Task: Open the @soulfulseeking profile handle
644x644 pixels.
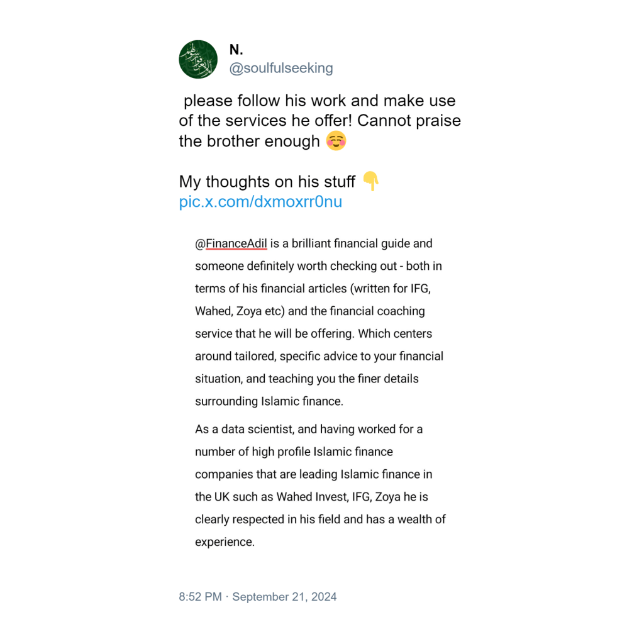Action: point(281,69)
